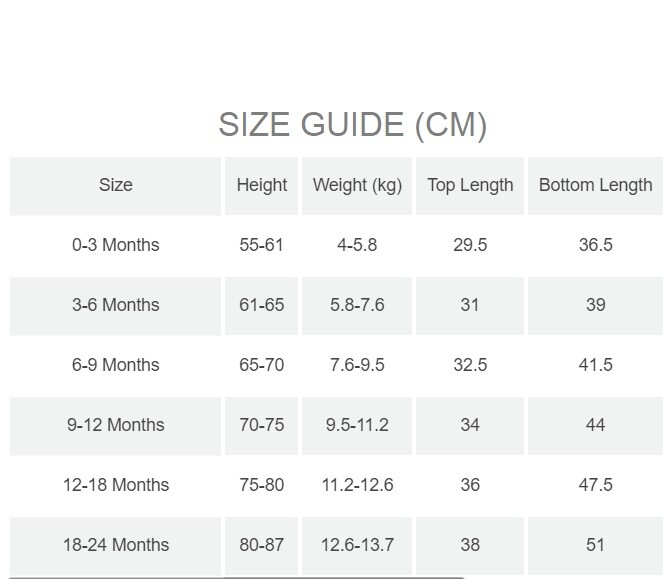The image size is (667, 579).
Task: Select the 12-18 Months size cell
Action: coord(115,485)
